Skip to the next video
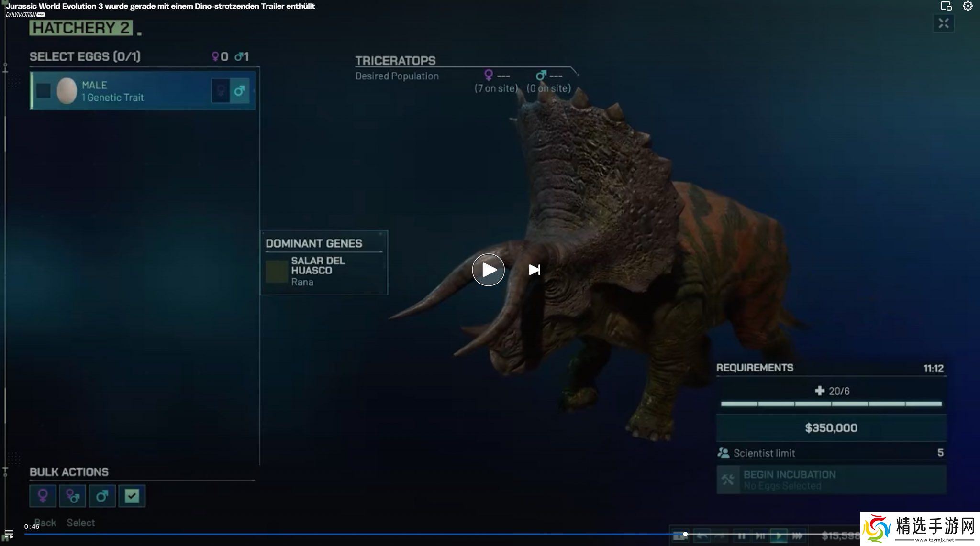980x546 pixels. tap(534, 270)
